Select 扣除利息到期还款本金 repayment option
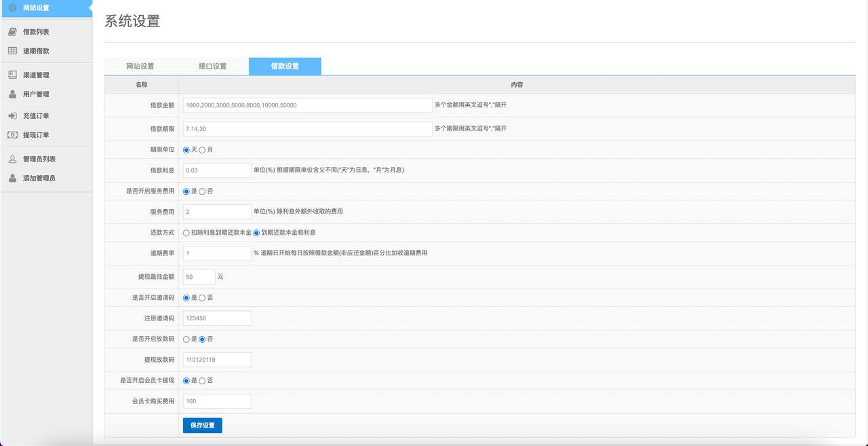Image resolution: width=868 pixels, height=446 pixels. (x=186, y=233)
